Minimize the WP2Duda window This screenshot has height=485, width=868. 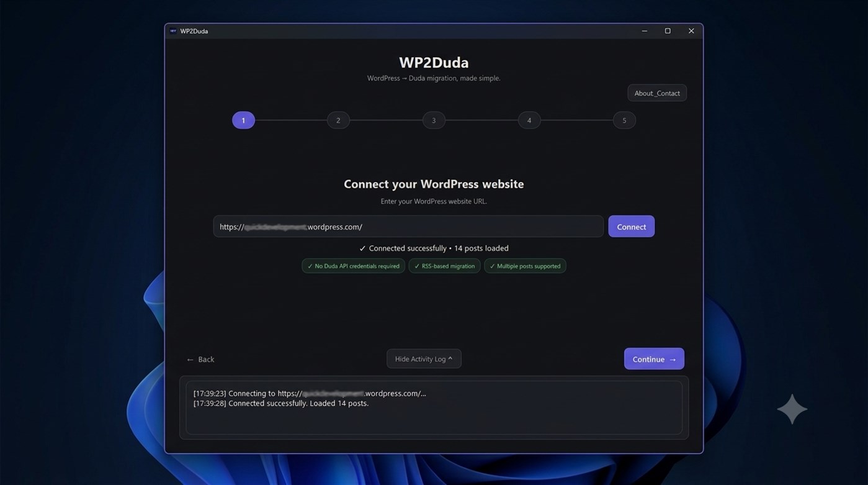click(645, 31)
